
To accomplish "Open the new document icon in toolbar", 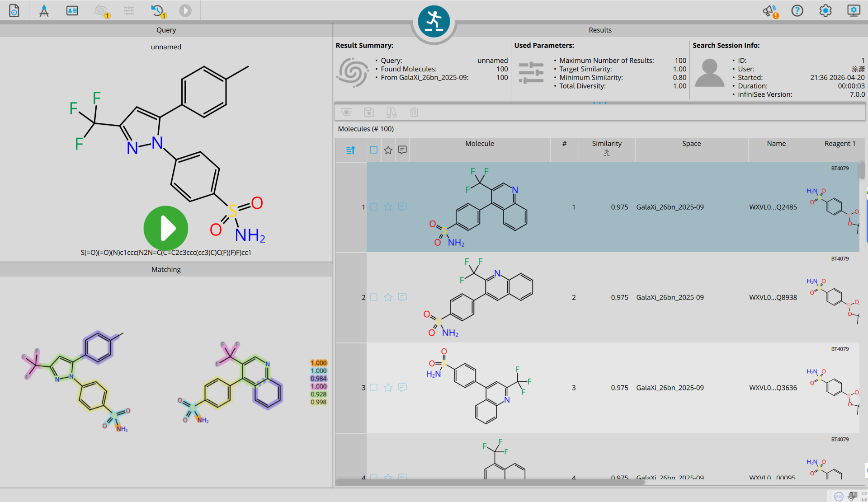I will [14, 10].
